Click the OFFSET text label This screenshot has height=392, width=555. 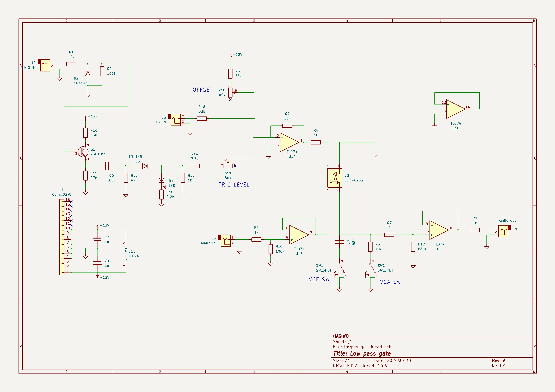pyautogui.click(x=203, y=90)
